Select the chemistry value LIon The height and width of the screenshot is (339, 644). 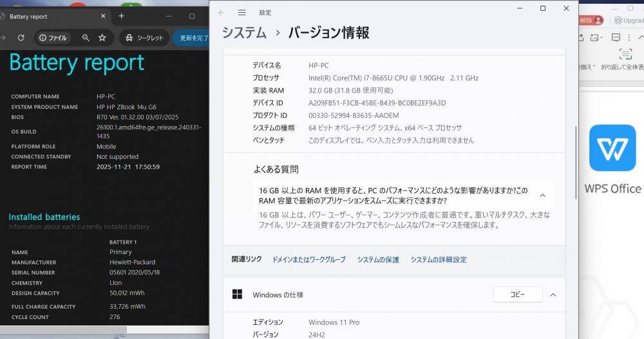tap(115, 283)
